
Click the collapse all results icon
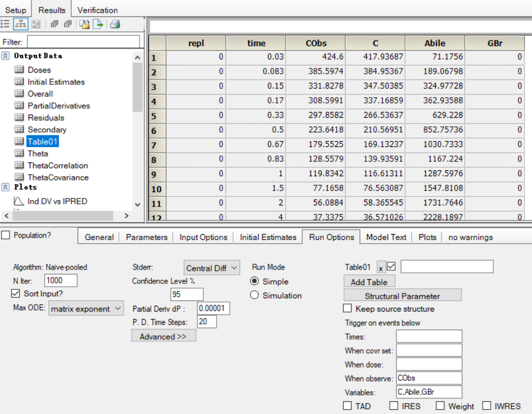coord(68,24)
